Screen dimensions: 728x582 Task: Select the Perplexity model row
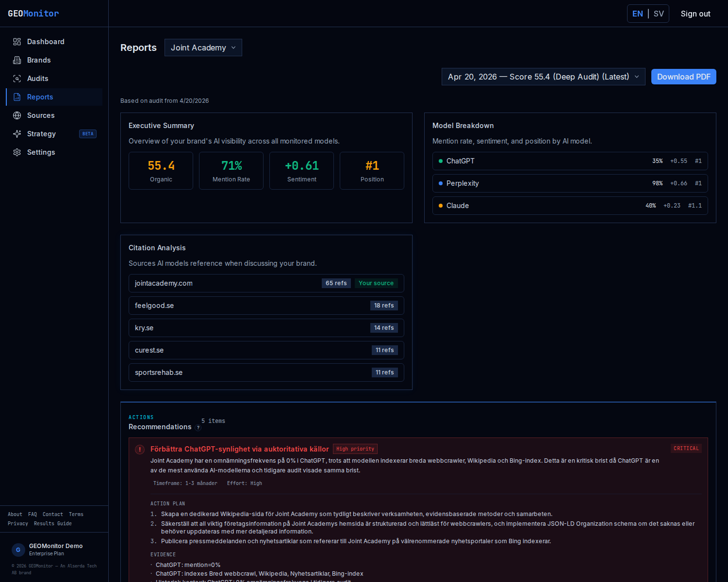point(570,183)
